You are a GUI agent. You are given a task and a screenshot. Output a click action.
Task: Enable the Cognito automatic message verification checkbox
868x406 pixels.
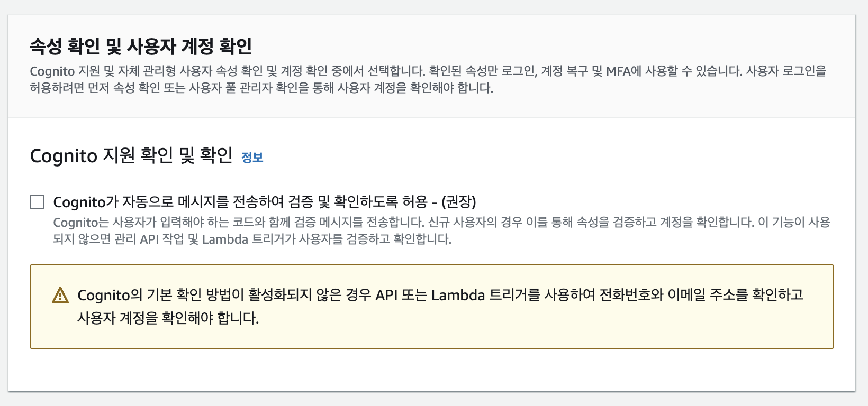(x=37, y=202)
